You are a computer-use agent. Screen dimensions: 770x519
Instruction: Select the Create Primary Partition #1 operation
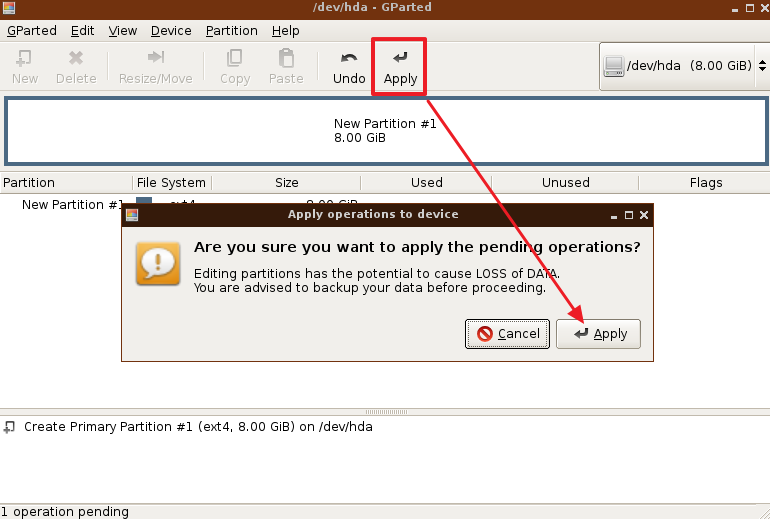click(198, 427)
